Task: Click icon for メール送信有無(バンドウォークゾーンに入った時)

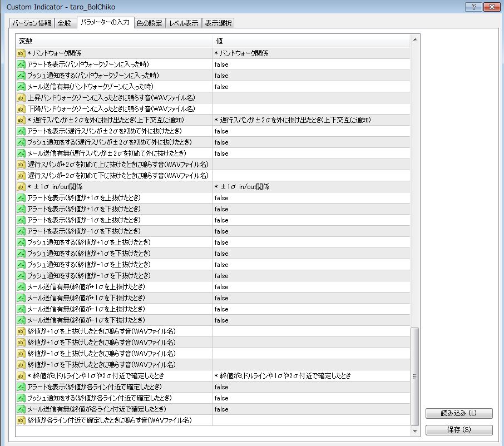Action: [x=21, y=86]
